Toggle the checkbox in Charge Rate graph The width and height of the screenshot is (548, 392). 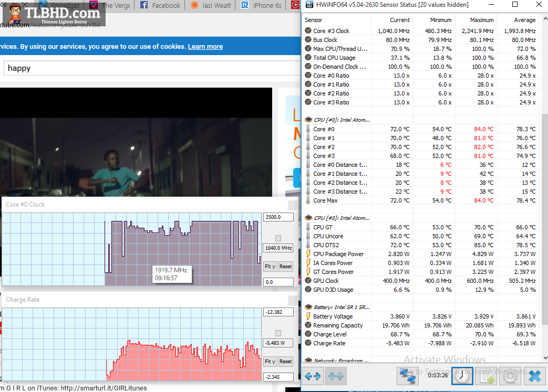(x=278, y=333)
